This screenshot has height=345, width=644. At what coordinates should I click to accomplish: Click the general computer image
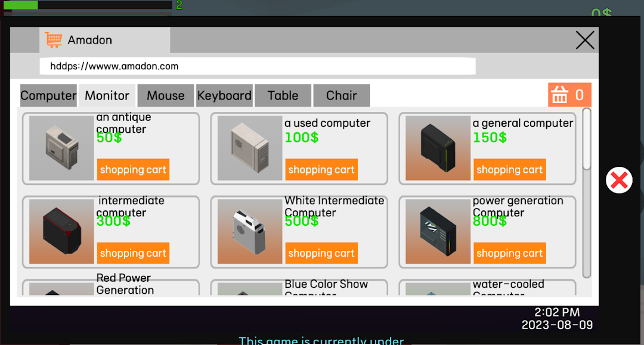(438, 148)
